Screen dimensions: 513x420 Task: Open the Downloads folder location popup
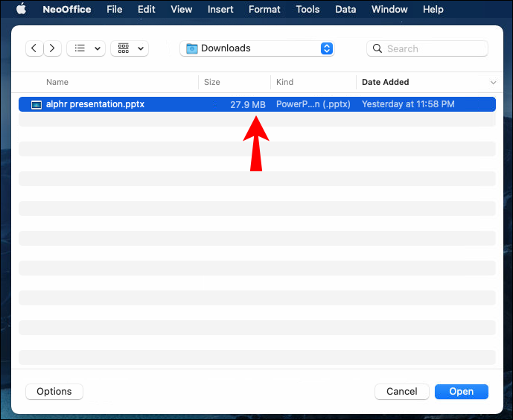click(x=257, y=48)
